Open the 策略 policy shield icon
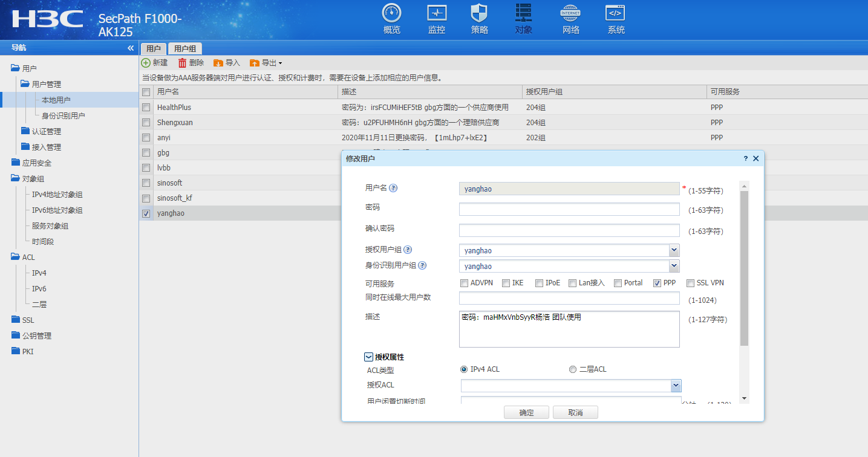This screenshot has height=457, width=868. pyautogui.click(x=479, y=13)
